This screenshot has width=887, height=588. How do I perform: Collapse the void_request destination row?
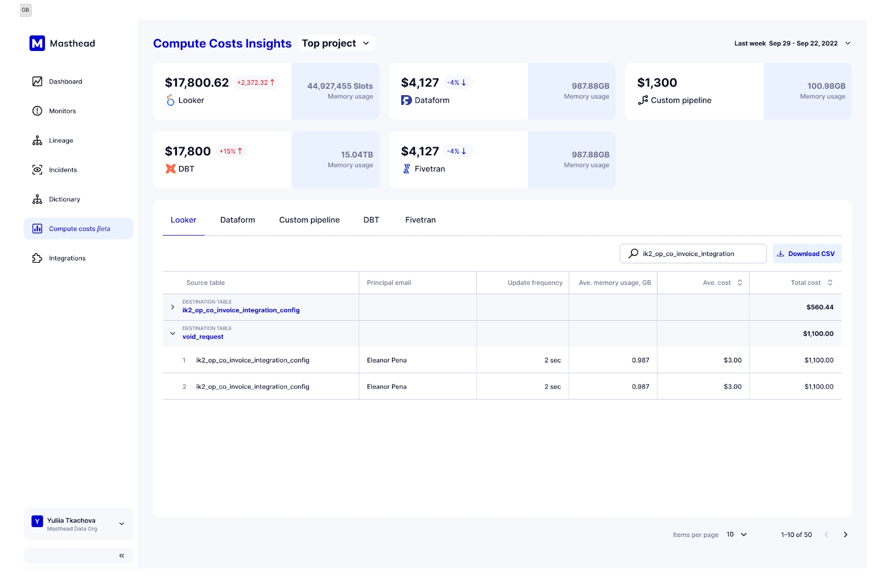[172, 334]
